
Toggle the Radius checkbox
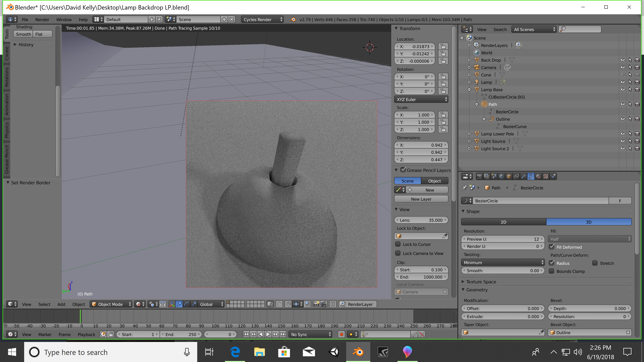552,263
